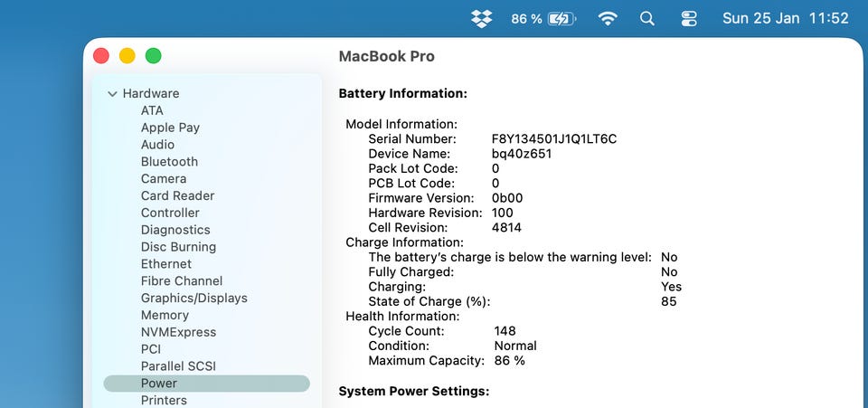This screenshot has height=408, width=868.
Task: Collapse the Hardware section chevron
Action: [112, 93]
